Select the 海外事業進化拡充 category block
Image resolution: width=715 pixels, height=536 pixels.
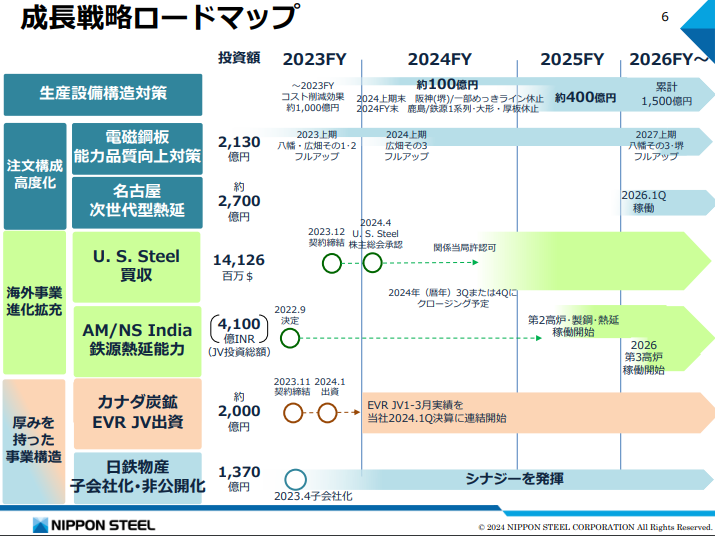[x=36, y=302]
